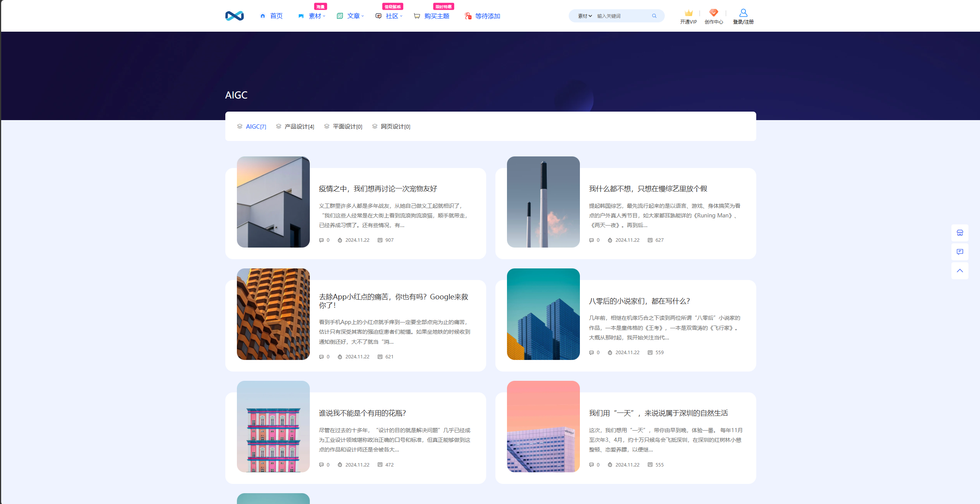
Task: Click the purple building thumbnail of 深圳 article
Action: click(x=543, y=426)
